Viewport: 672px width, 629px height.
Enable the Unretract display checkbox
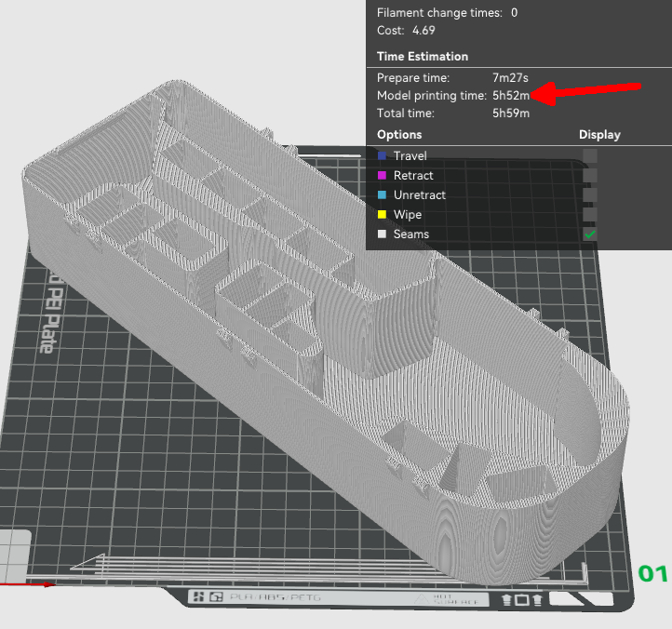pyautogui.click(x=590, y=195)
